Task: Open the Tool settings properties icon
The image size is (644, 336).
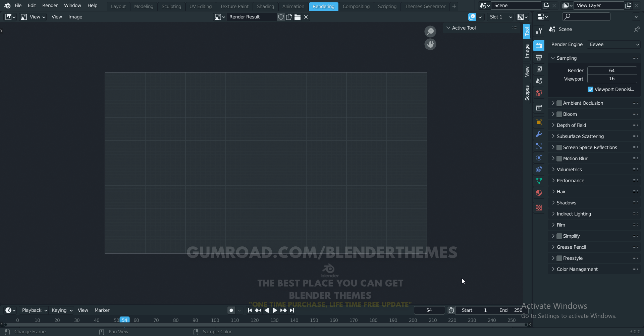Action: (x=539, y=31)
